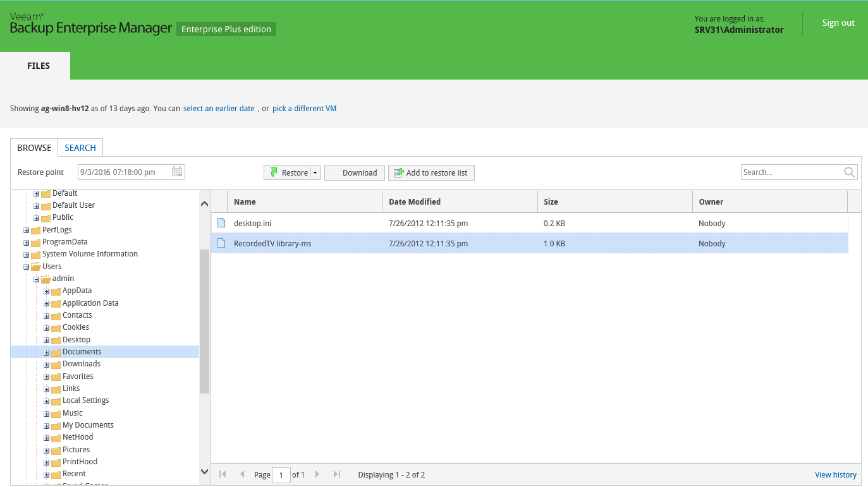This screenshot has height=487, width=868.
Task: Open the restore point calendar picker
Action: tap(177, 172)
